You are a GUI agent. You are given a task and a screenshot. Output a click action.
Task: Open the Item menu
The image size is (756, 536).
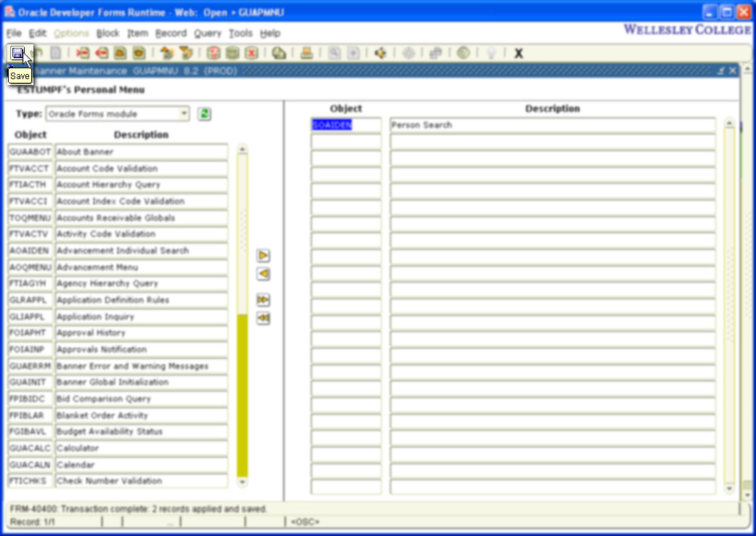click(x=137, y=33)
